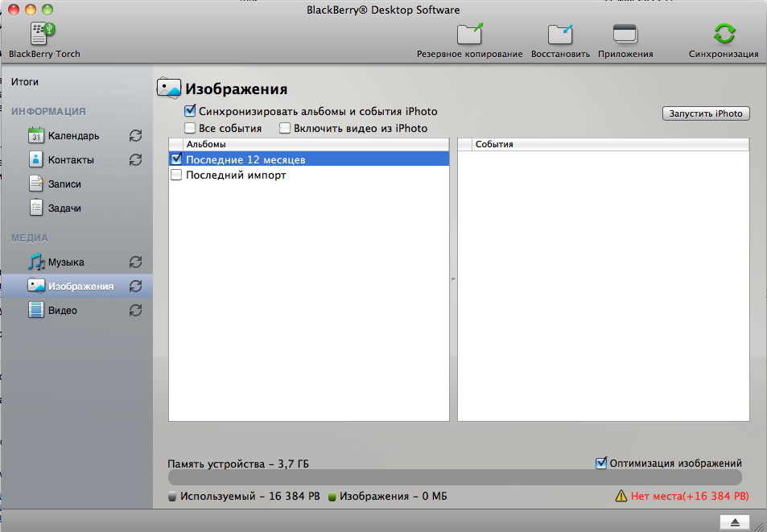Click the Используемый – 16 384 РВ text
767x532 pixels.
coord(250,497)
